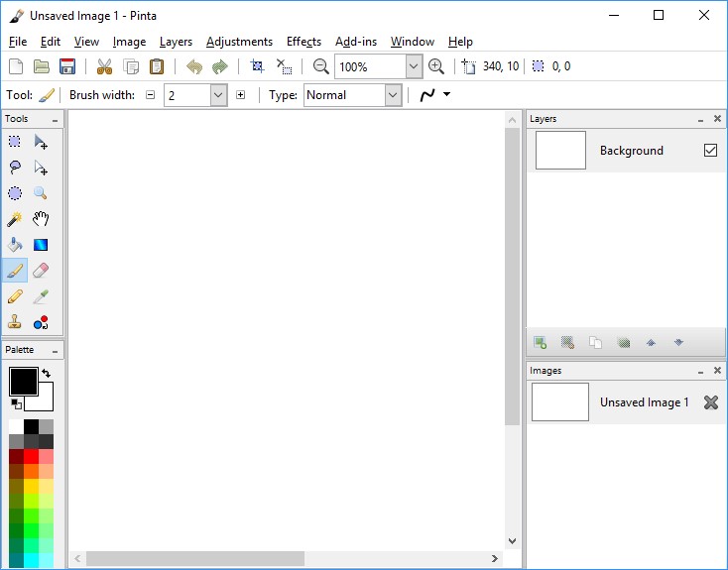The image size is (728, 570).
Task: Reset colors to black and white icon
Action: click(x=16, y=403)
